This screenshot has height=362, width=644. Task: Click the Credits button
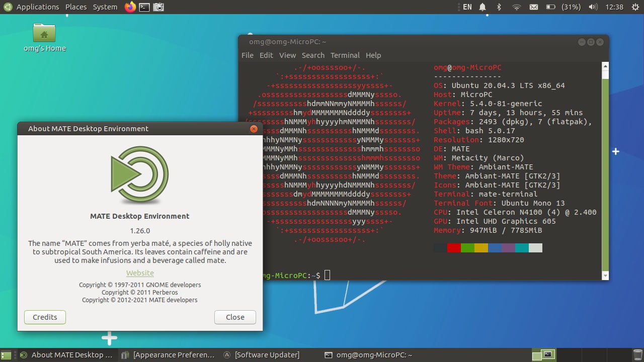45,317
